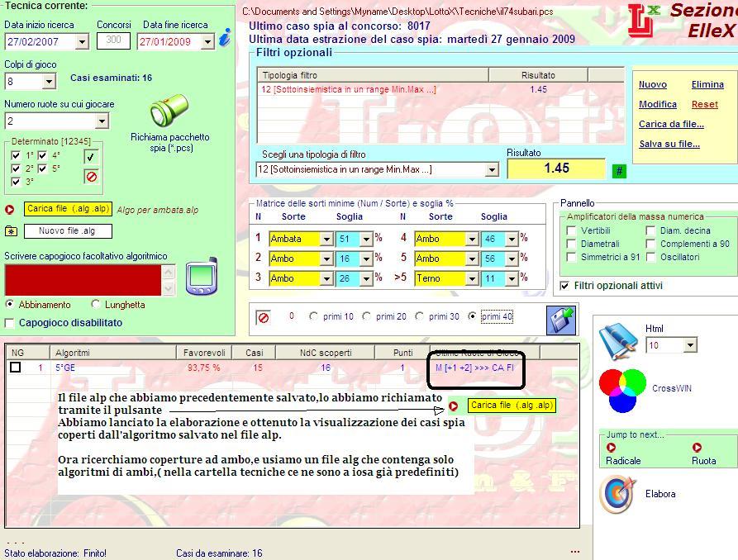Click the Punti column header
The height and width of the screenshot is (560, 738).
(x=402, y=353)
